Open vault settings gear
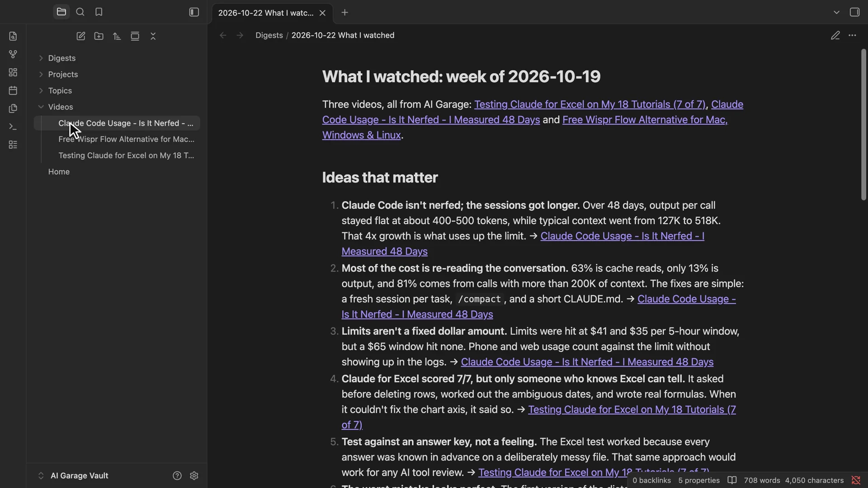Screen dimensions: 868x488 194,476
